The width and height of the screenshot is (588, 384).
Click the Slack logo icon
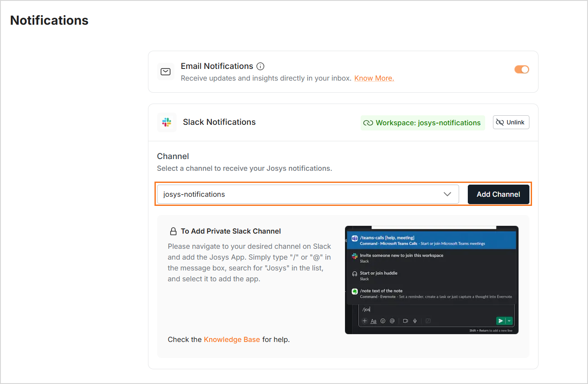point(167,122)
